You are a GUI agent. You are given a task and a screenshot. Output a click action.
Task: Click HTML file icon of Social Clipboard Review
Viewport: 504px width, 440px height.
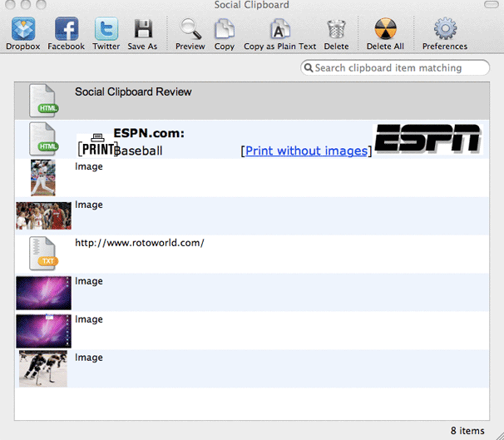tap(44, 101)
